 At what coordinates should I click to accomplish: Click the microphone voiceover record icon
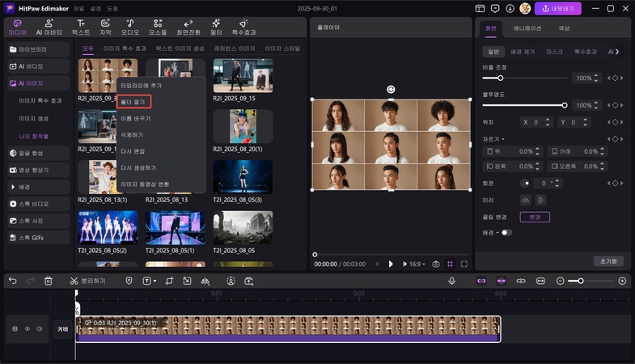pyautogui.click(x=452, y=281)
